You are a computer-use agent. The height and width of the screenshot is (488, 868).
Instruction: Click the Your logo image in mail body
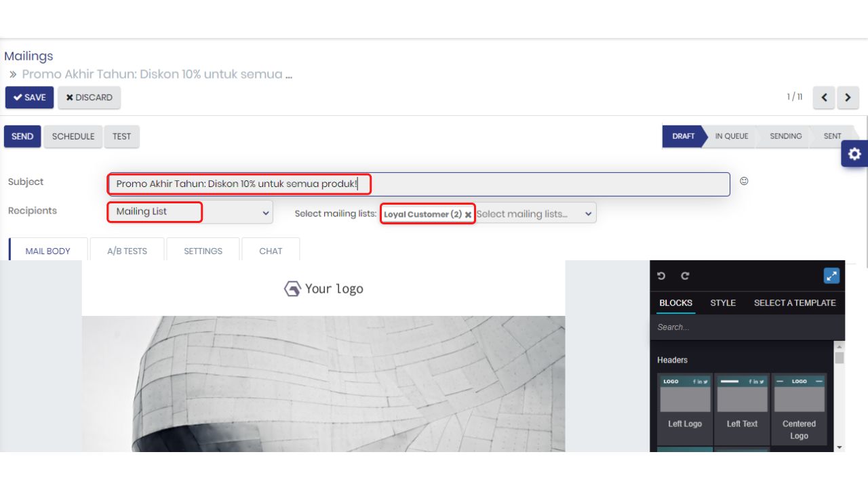[x=323, y=289]
